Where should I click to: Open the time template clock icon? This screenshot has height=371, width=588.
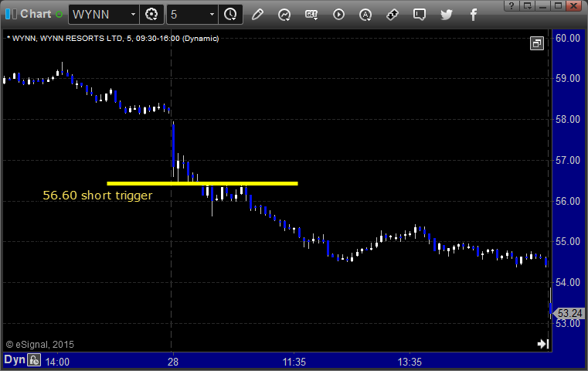click(x=230, y=15)
